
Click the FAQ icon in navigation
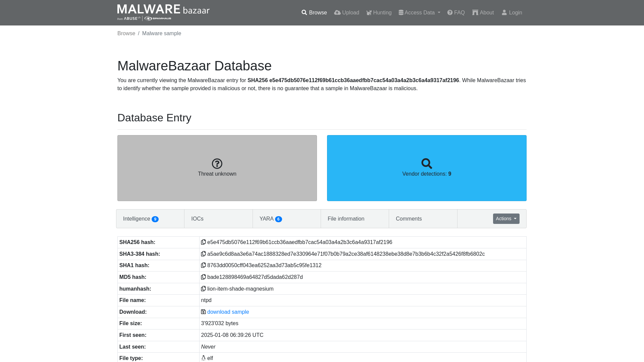tap(450, 12)
